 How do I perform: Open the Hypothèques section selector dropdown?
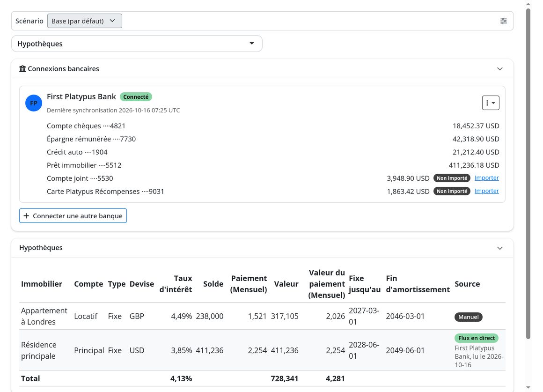(137, 44)
